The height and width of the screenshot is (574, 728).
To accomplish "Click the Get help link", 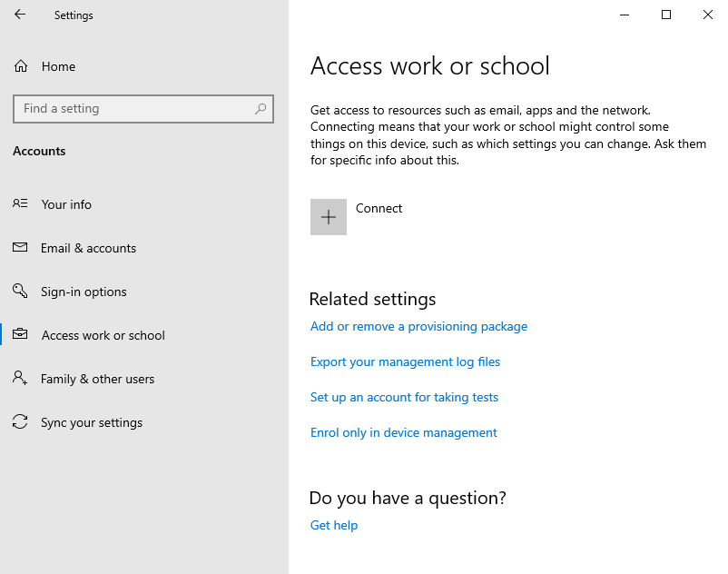I will [x=334, y=525].
